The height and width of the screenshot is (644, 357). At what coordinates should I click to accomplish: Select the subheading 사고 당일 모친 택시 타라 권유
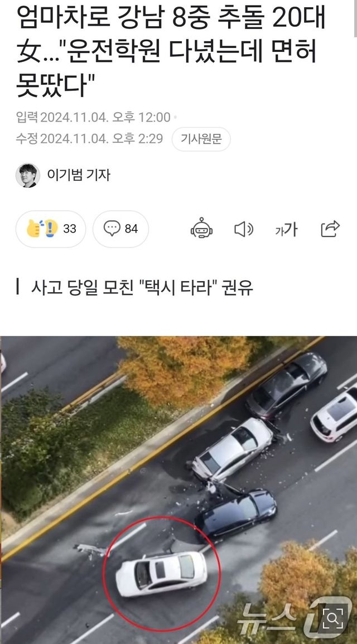coord(142,288)
